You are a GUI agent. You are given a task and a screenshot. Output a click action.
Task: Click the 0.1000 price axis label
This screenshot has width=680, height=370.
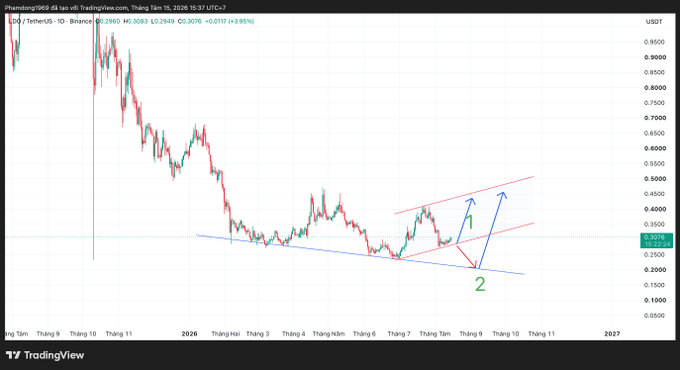click(x=654, y=300)
